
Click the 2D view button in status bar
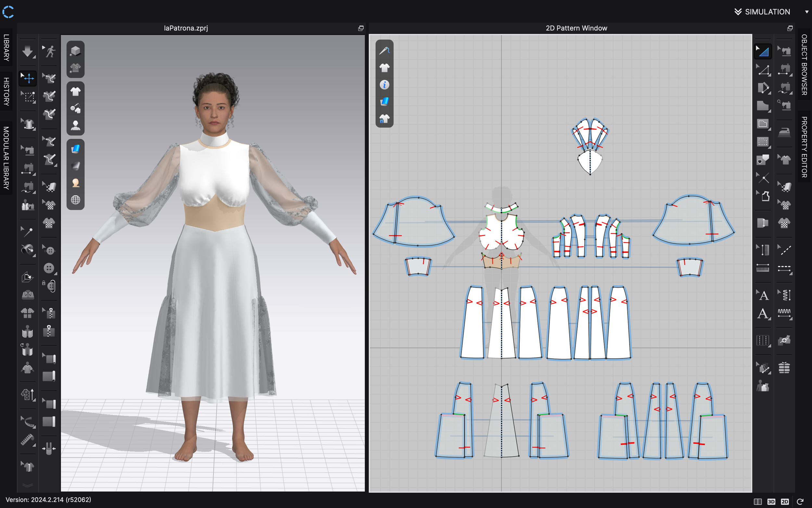click(x=784, y=501)
